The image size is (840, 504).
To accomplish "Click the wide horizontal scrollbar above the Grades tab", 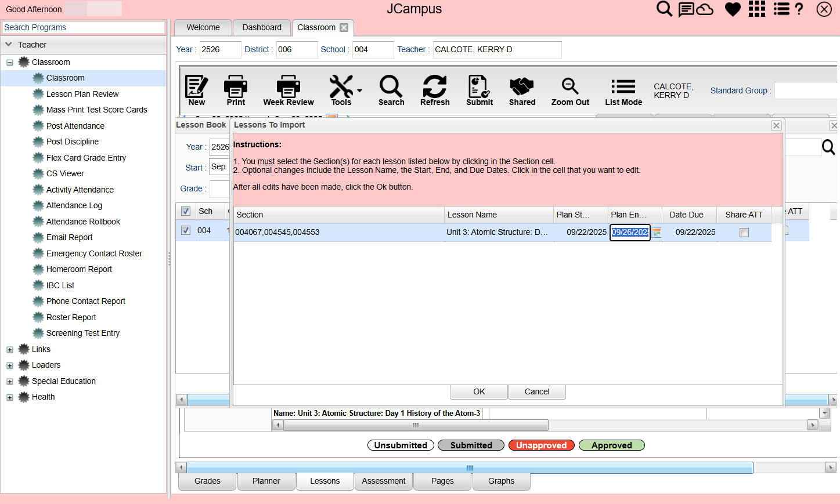I will tap(470, 467).
